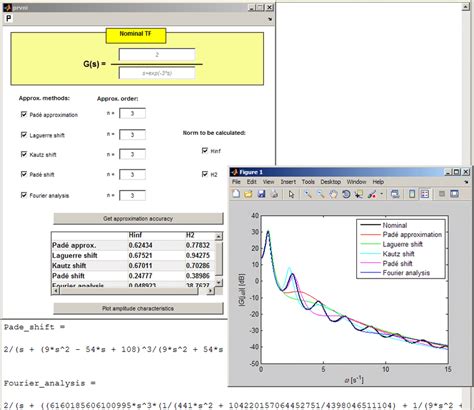Click the 0.94275 H2 cell for Laguerre shift
The width and height of the screenshot is (474, 410).
point(198,256)
